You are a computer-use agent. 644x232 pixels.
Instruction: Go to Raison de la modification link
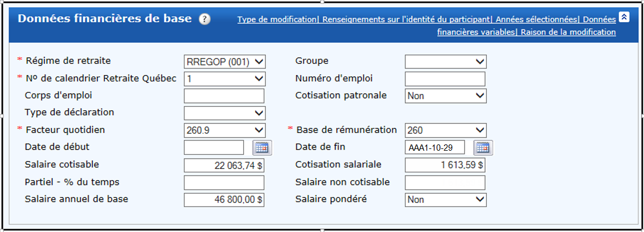[568, 32]
